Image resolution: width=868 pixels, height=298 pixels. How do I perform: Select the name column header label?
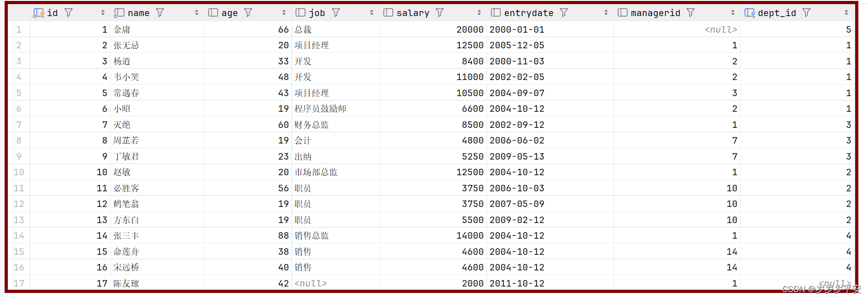tap(139, 13)
